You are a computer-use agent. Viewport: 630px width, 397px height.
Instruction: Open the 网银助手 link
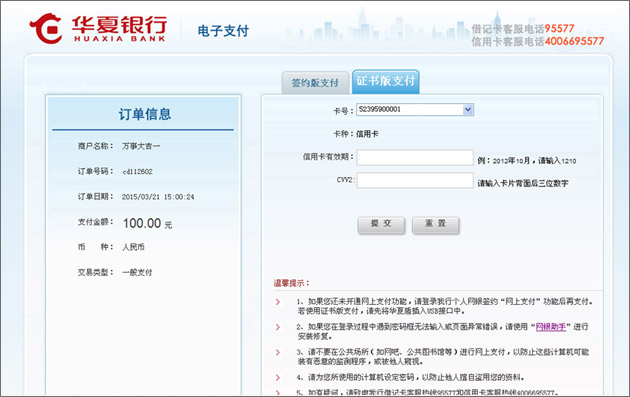click(551, 327)
